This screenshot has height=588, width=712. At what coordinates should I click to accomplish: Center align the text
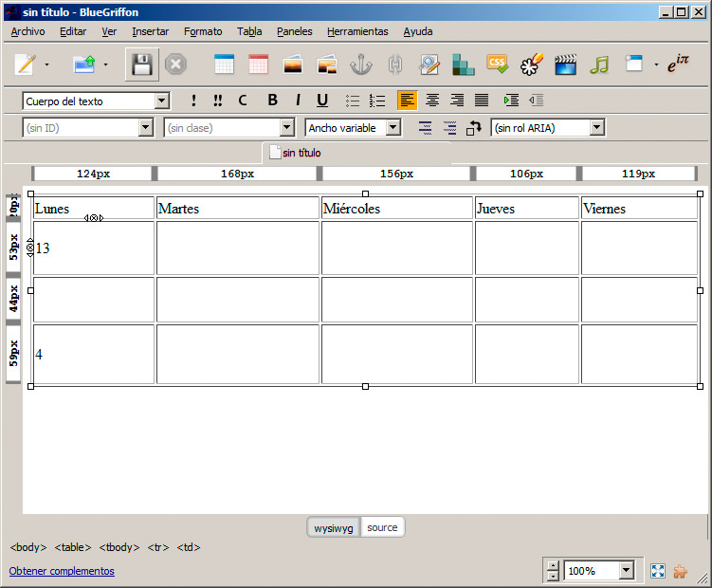[432, 101]
